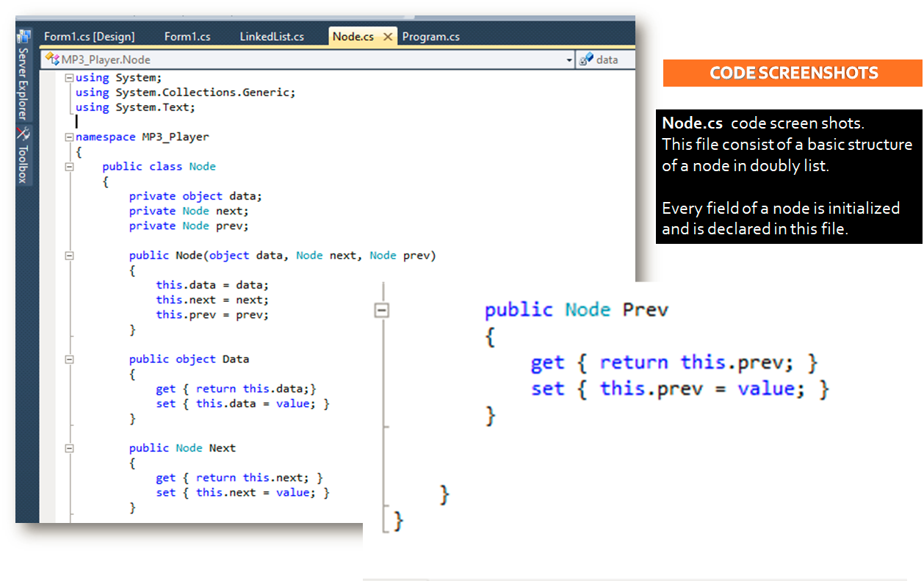The image size is (924, 581).
Task: Click the 'using System.Collections.Generic;' line
Action: point(185,93)
